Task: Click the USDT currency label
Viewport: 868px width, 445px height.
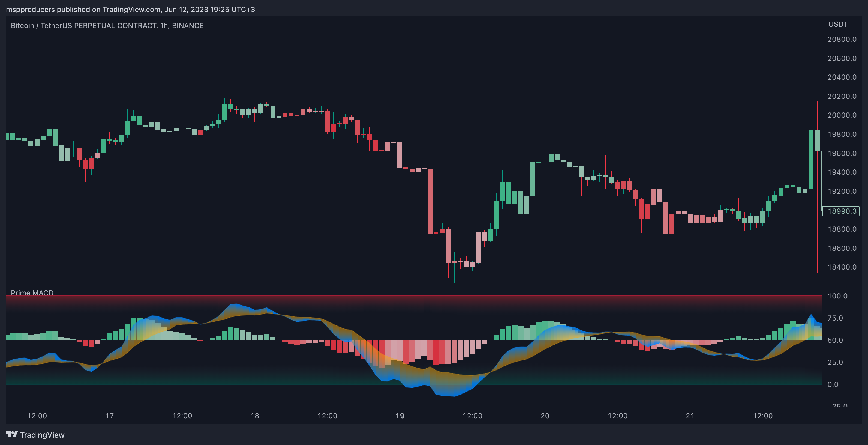Action: [x=838, y=24]
